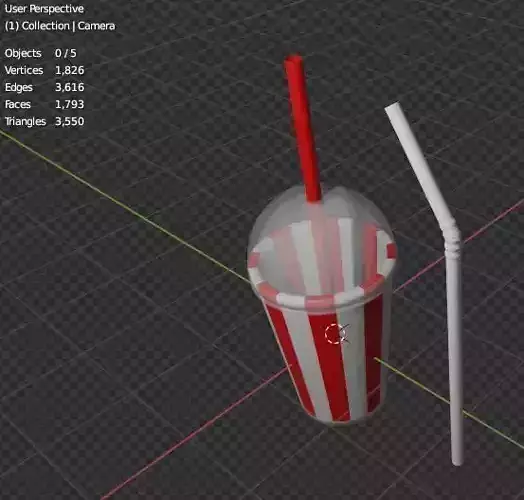
Task: Click the '(1) Collection | Camera' text
Action: pyautogui.click(x=60, y=26)
